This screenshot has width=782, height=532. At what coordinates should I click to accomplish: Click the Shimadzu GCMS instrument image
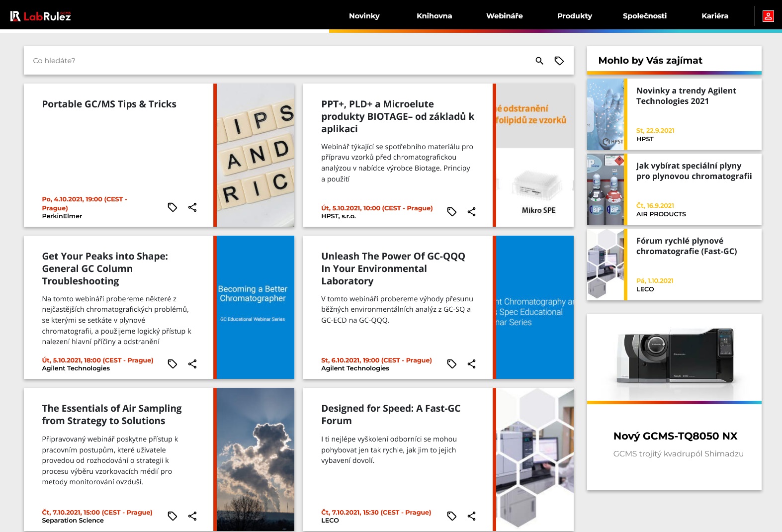(674, 357)
